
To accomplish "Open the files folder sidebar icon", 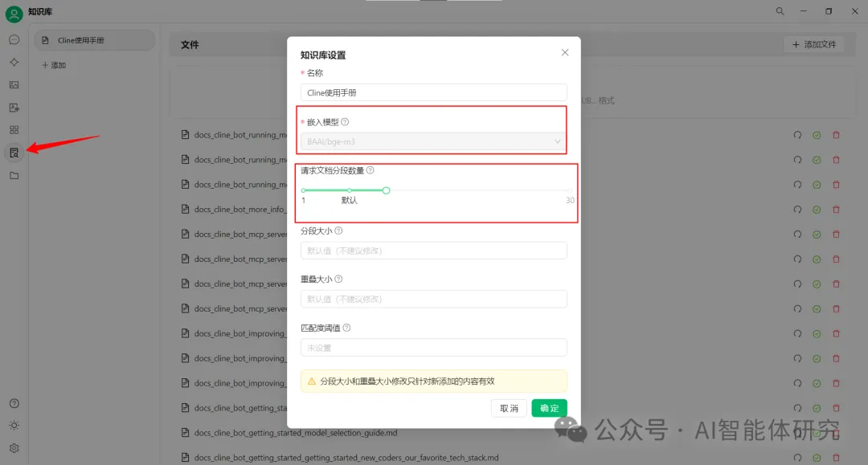I will 14,175.
